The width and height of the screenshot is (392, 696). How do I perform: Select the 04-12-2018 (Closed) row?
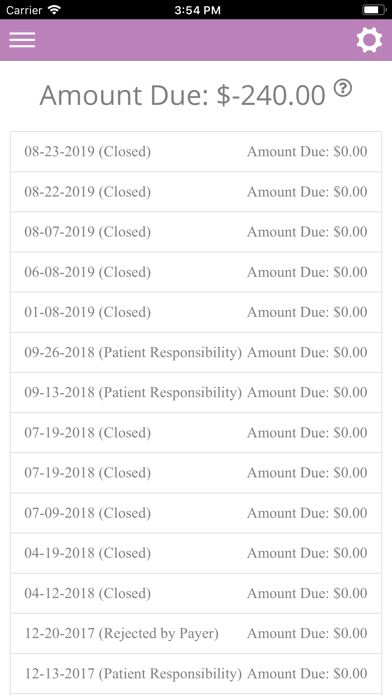[196, 593]
